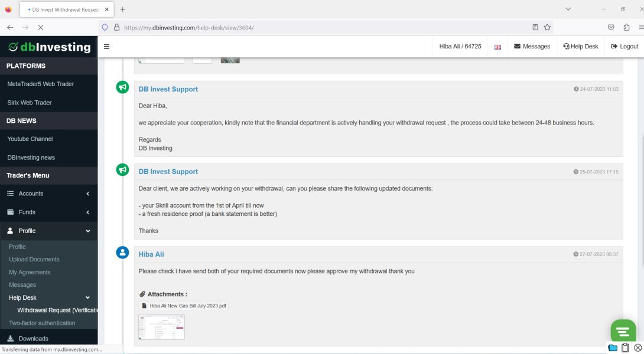This screenshot has height=354, width=644.
Task: Open a new browser tab
Action: click(122, 9)
